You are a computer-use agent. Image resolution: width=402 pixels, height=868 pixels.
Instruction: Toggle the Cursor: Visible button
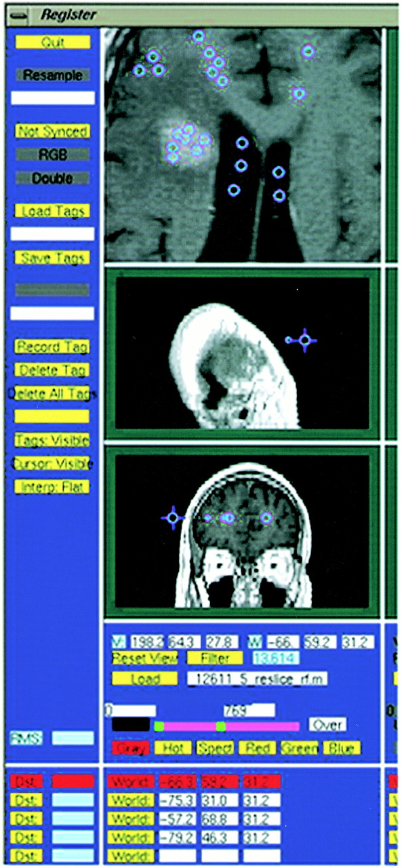coord(52,463)
